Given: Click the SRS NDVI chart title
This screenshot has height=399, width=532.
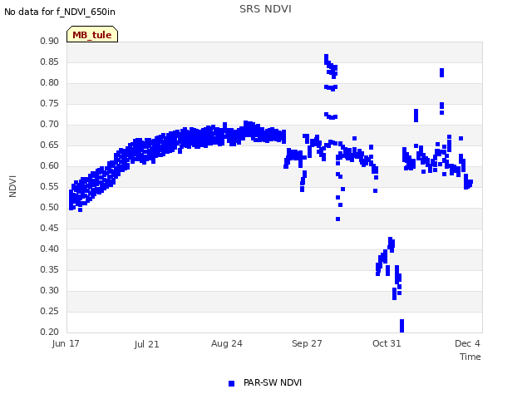Looking at the screenshot, I should [265, 9].
